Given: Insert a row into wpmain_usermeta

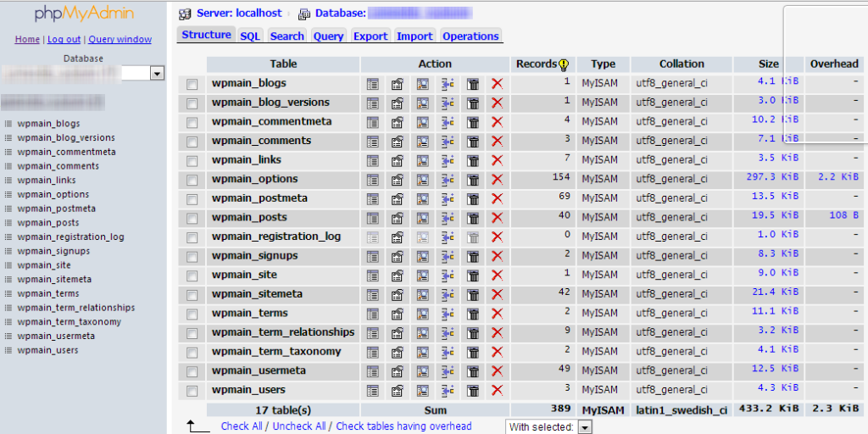Looking at the screenshot, I should tap(448, 371).
